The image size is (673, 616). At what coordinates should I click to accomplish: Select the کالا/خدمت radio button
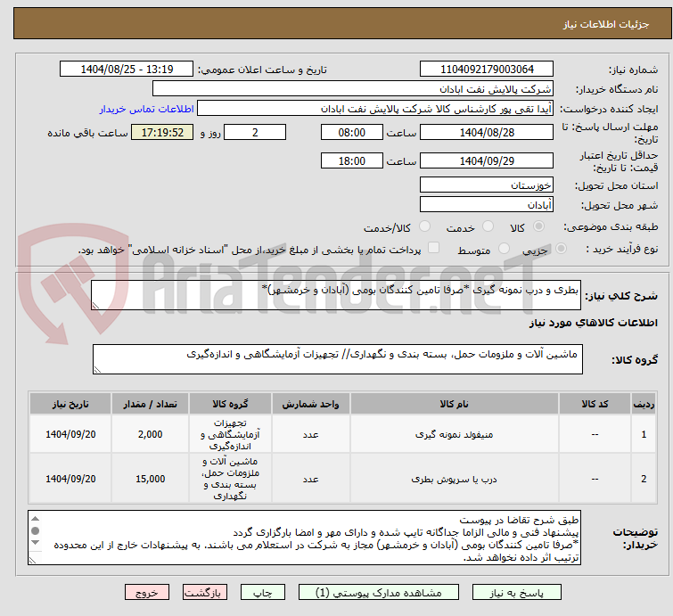(424, 226)
